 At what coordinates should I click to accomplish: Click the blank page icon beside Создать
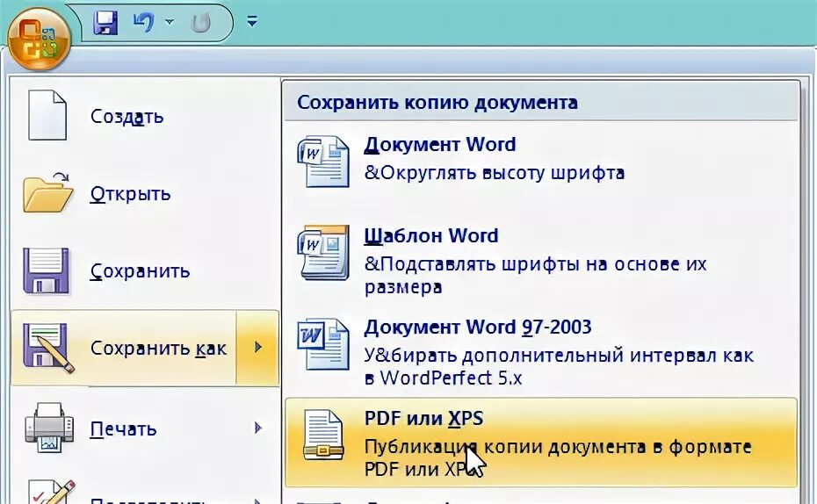47,115
